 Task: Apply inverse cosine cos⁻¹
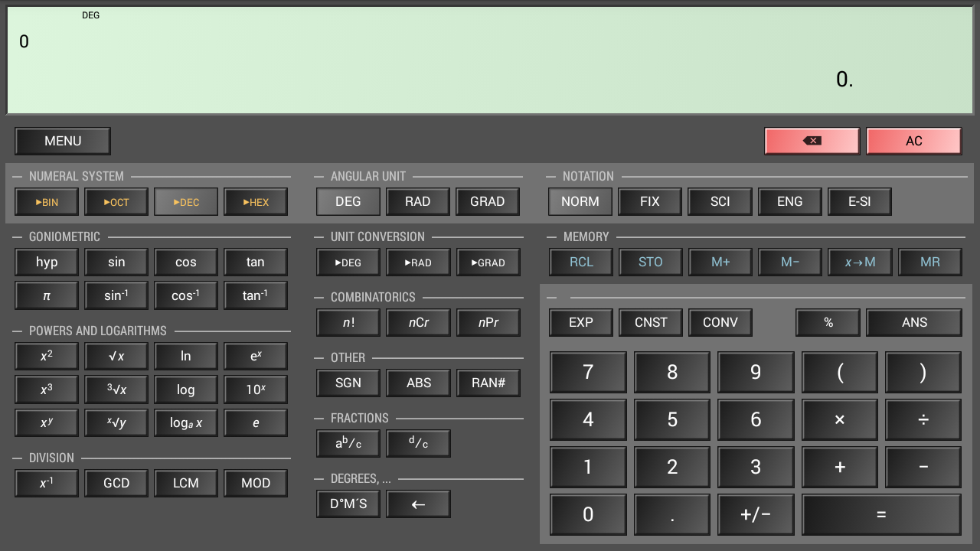pos(186,295)
